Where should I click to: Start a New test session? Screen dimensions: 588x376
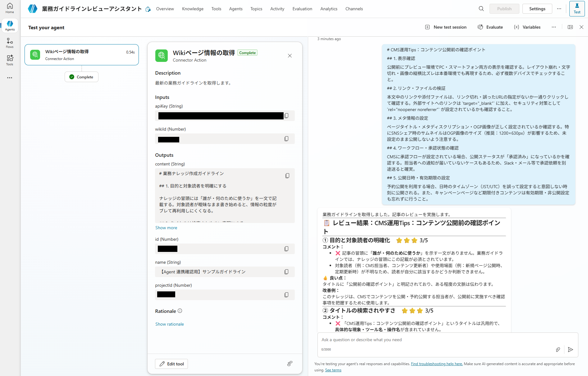coord(446,27)
